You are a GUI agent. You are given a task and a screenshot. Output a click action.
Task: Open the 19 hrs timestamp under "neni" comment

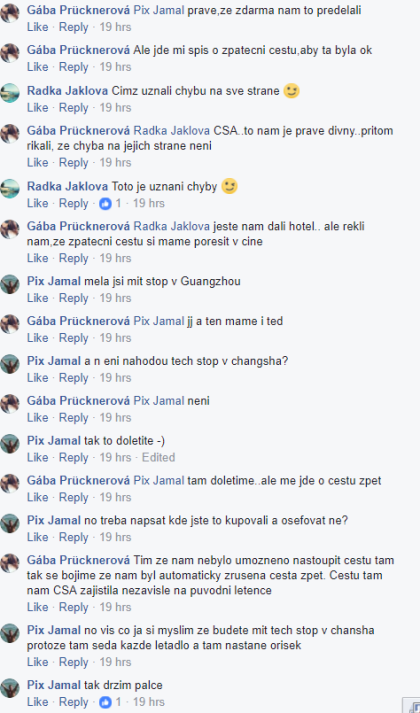point(115,417)
